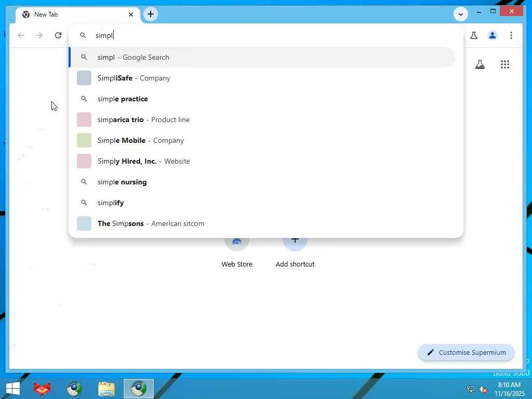
Task: Open the red fox app in taskbar
Action: 42,389
